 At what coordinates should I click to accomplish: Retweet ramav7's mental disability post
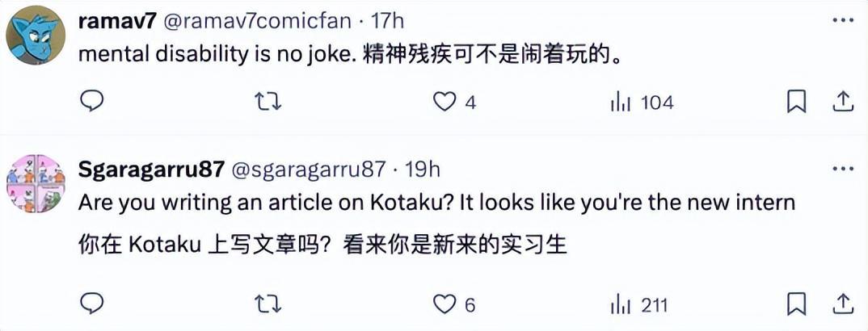coord(266,102)
